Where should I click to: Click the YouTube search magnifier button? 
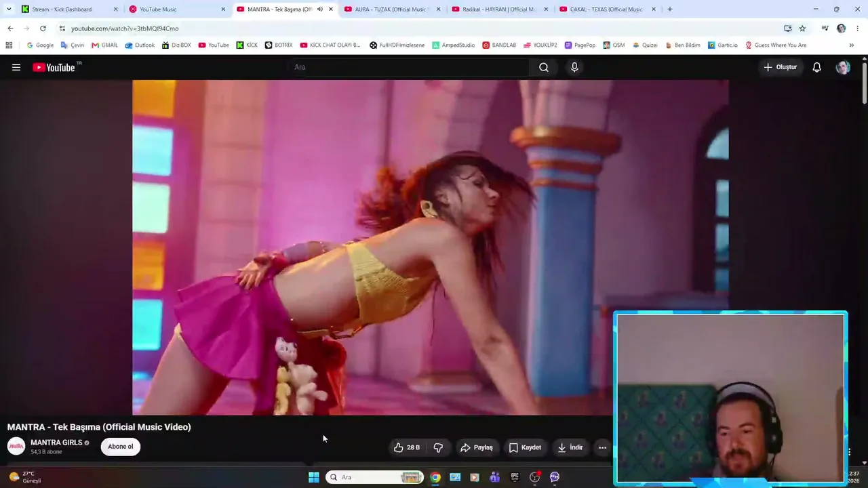[x=544, y=67]
